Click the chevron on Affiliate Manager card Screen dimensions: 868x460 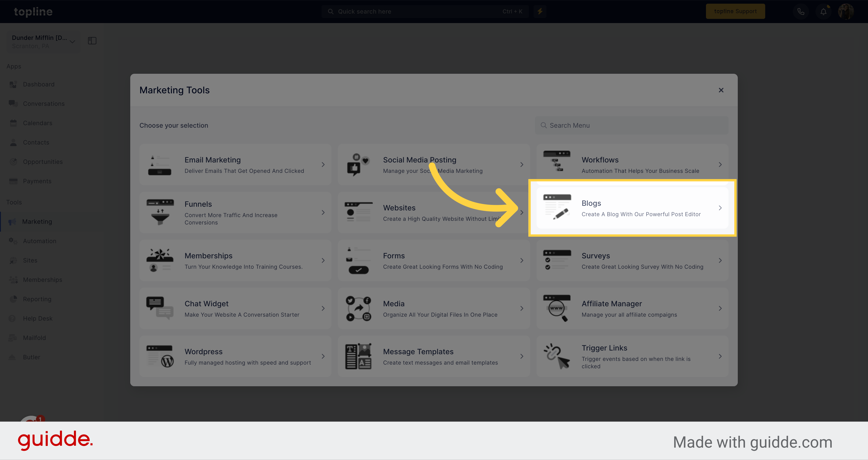720,308
